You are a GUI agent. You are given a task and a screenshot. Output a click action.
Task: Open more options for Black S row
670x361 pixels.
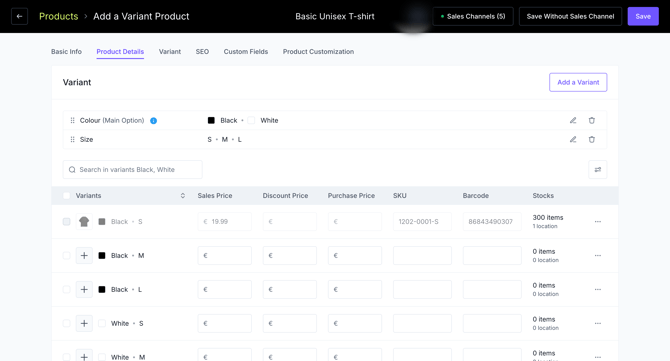[598, 222]
